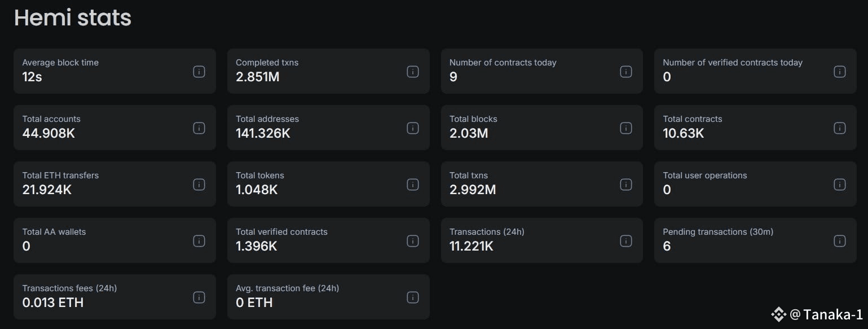View info tooltip on Total accounts card
The height and width of the screenshot is (329, 868).
pyautogui.click(x=199, y=128)
